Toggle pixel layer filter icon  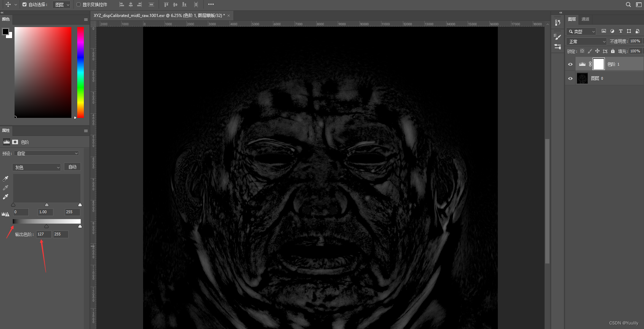(x=604, y=31)
